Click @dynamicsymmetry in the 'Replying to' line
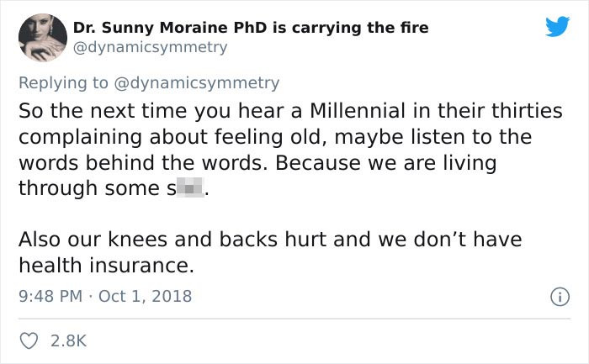589x364 pixels. [196, 83]
